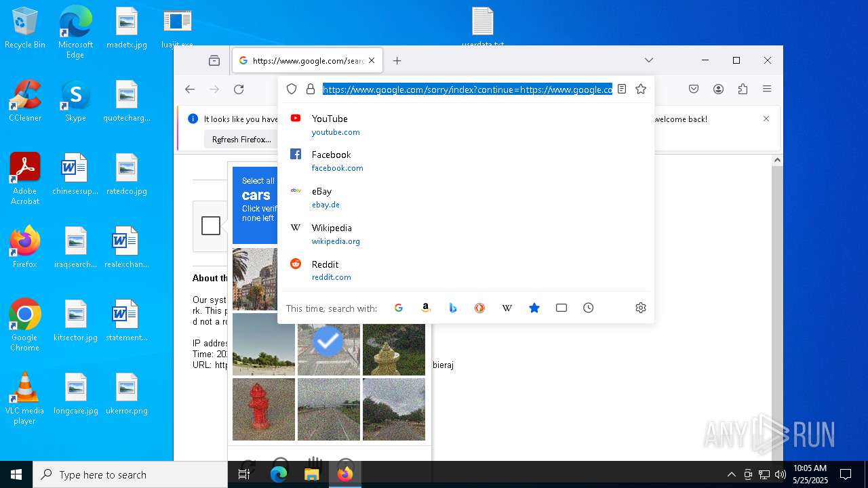Open Task View on the taskbar
This screenshot has height=488, width=868.
pos(244,474)
